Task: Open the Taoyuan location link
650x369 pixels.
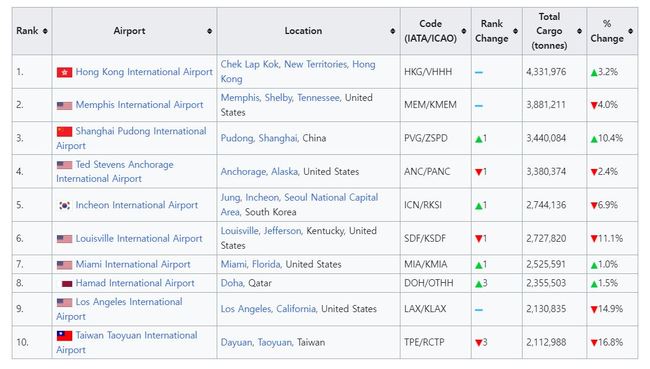Action: click(x=275, y=342)
